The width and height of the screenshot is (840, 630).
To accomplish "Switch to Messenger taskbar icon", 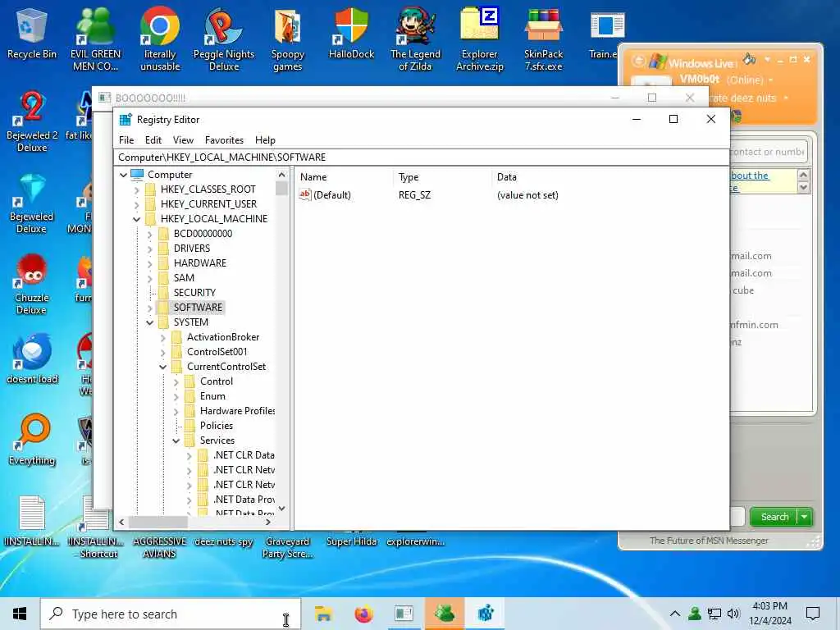I will [x=445, y=614].
